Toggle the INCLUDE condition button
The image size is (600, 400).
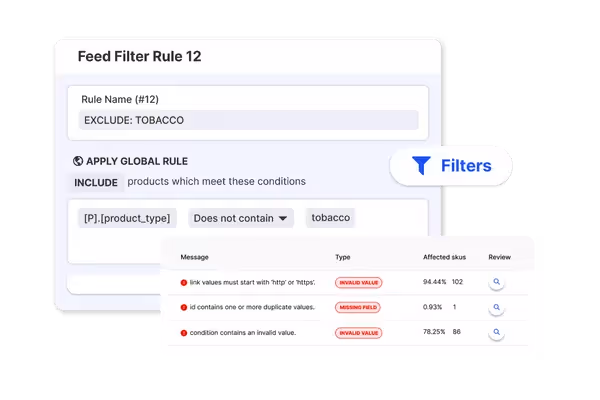(x=96, y=183)
